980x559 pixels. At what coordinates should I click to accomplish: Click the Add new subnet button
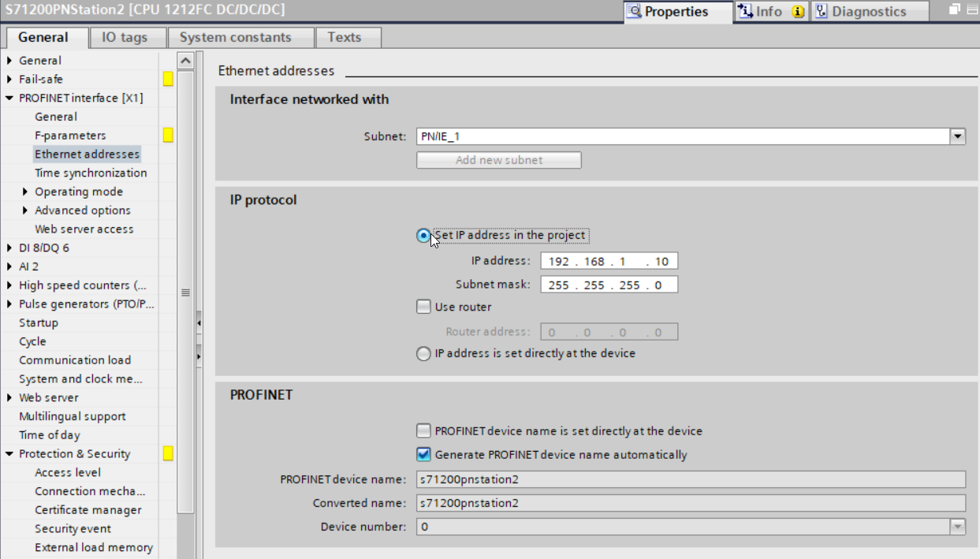499,160
